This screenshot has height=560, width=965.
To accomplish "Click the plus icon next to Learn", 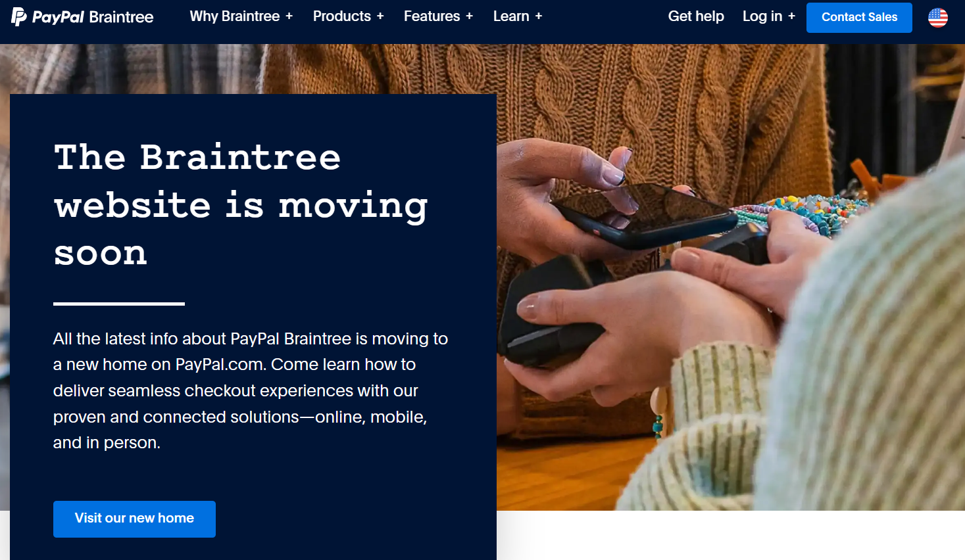I will (539, 16).
